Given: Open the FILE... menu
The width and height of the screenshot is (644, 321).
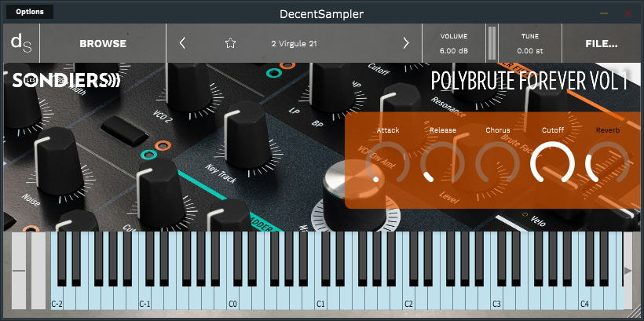Looking at the screenshot, I should [x=602, y=43].
